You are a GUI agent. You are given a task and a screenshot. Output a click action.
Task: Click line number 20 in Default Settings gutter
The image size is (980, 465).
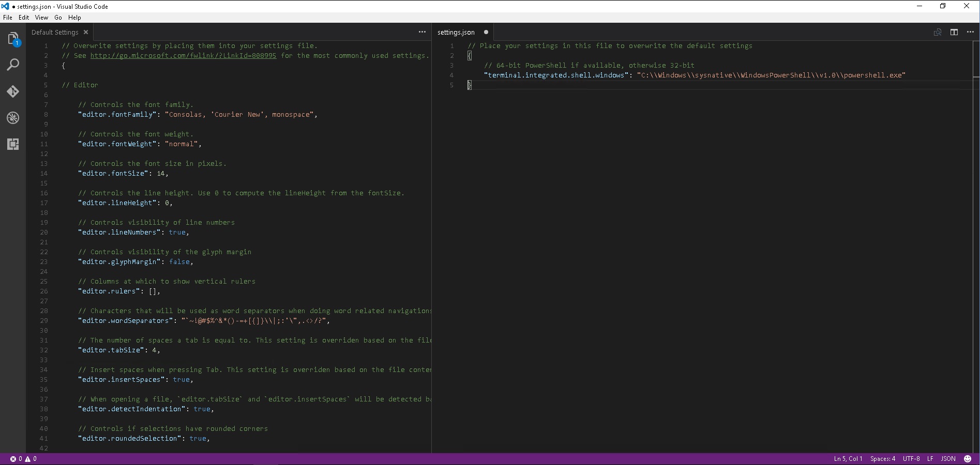[44, 232]
